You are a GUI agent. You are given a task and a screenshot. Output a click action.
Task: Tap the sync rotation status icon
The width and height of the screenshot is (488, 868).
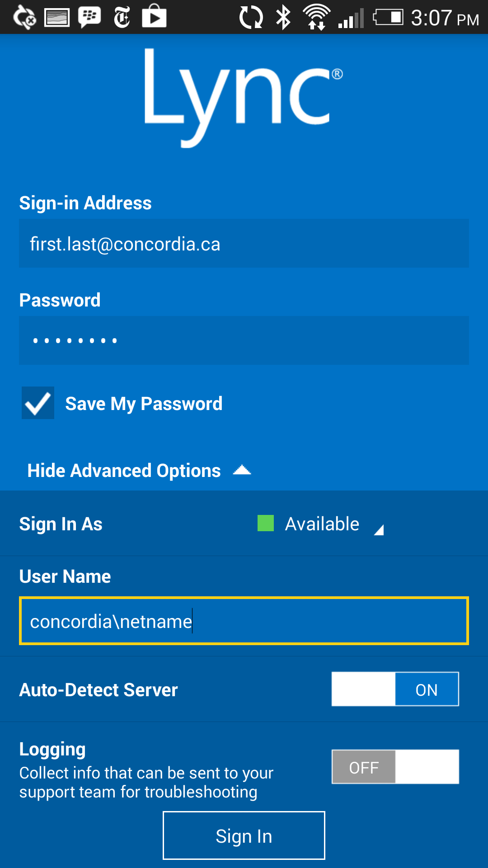click(251, 17)
